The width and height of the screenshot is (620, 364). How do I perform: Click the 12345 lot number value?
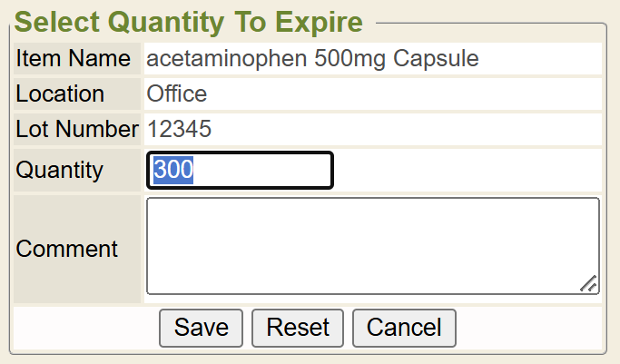179,129
